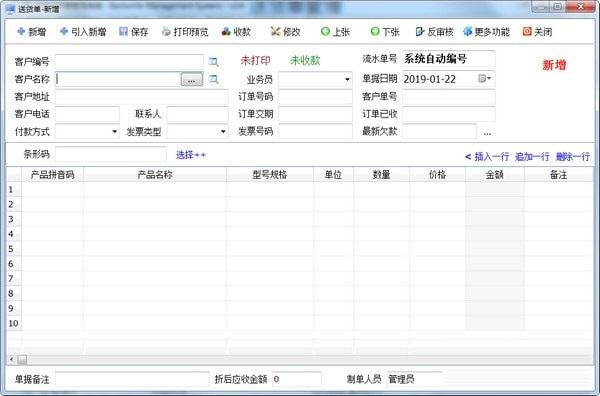Click the 订单号码 input field

pyautogui.click(x=315, y=97)
